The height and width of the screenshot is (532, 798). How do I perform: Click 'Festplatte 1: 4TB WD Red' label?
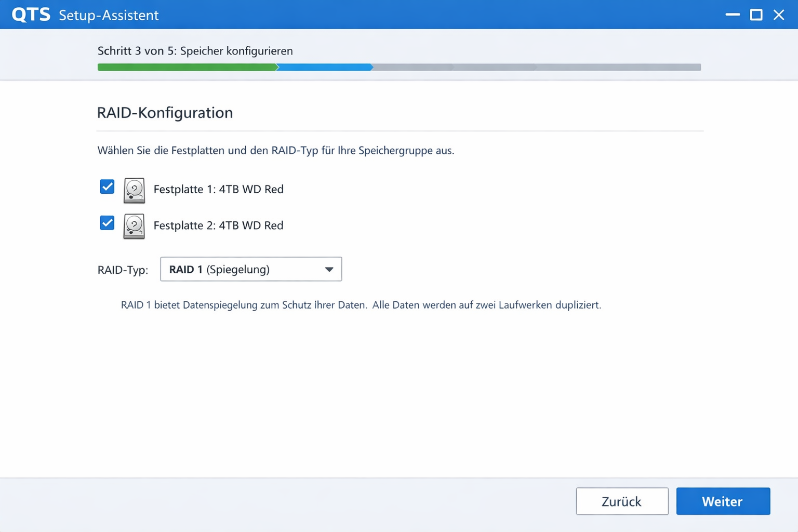pyautogui.click(x=219, y=189)
